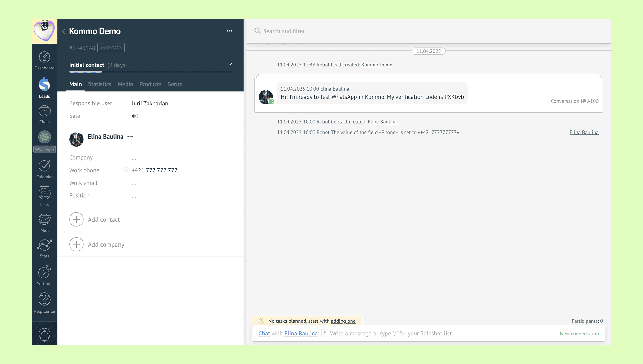This screenshot has height=364, width=643.
Task: Click the Kommo Demo lead title
Action: pyautogui.click(x=95, y=31)
